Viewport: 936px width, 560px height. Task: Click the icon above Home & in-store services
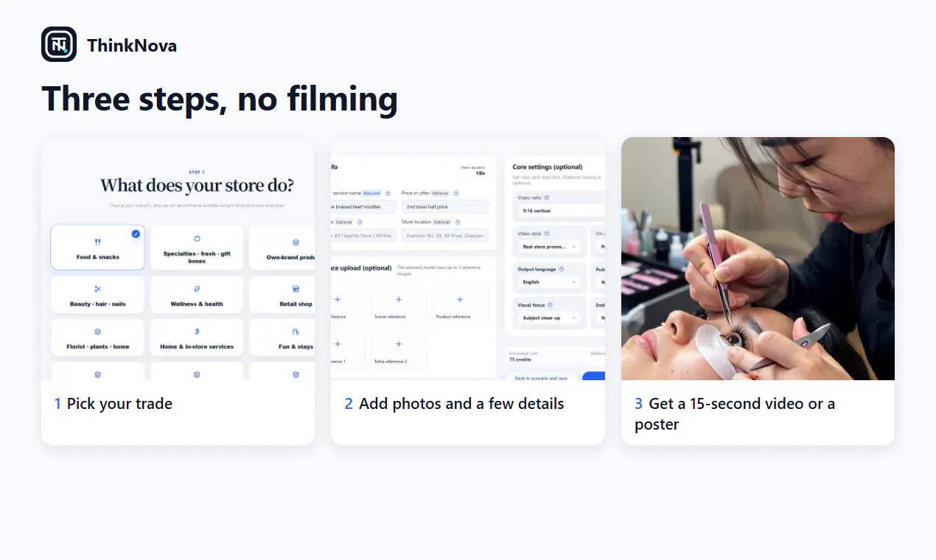point(197,332)
